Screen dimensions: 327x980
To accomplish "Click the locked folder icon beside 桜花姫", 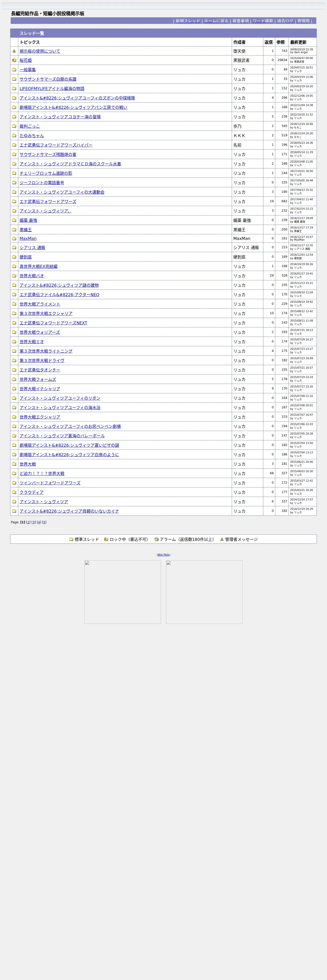I will coord(14,60).
